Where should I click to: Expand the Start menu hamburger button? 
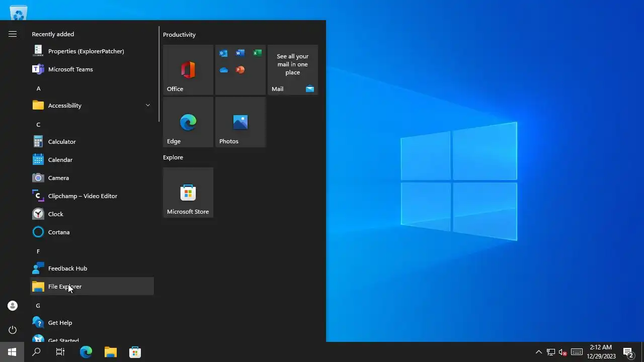coord(13,34)
